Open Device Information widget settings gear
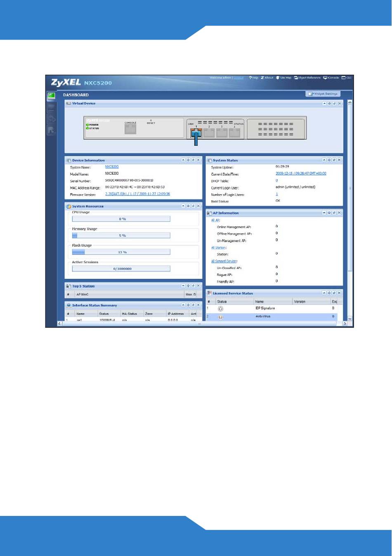392x556 pixels. [188, 160]
